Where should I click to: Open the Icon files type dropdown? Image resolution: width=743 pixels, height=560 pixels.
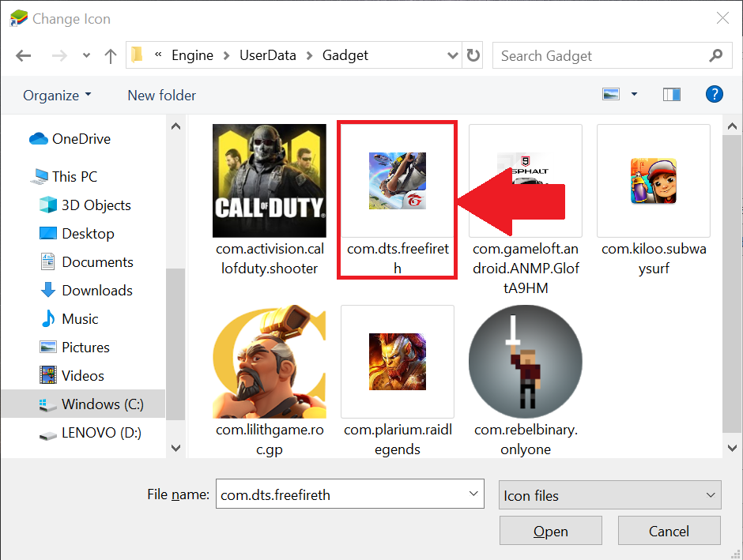point(610,495)
